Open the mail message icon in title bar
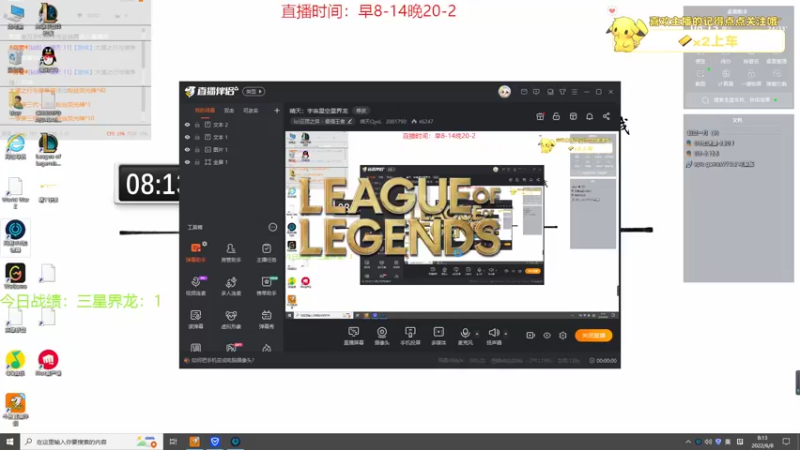The height and width of the screenshot is (450, 800). [524, 92]
